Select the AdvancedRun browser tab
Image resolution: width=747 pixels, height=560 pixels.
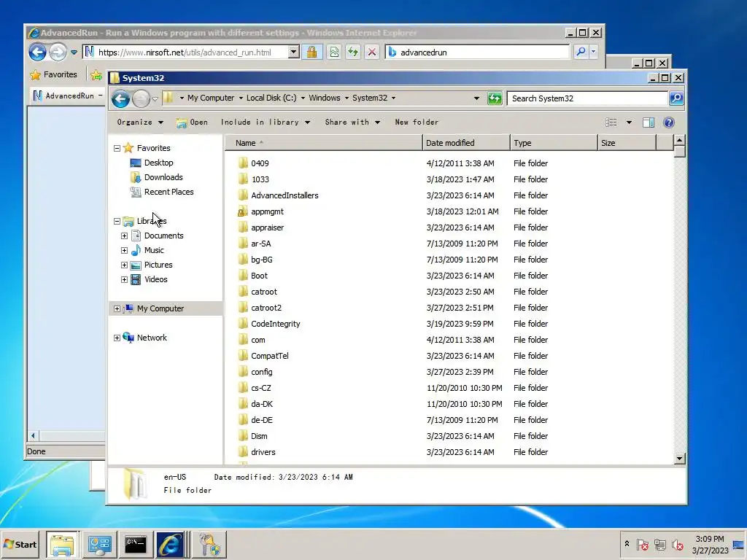(66, 96)
